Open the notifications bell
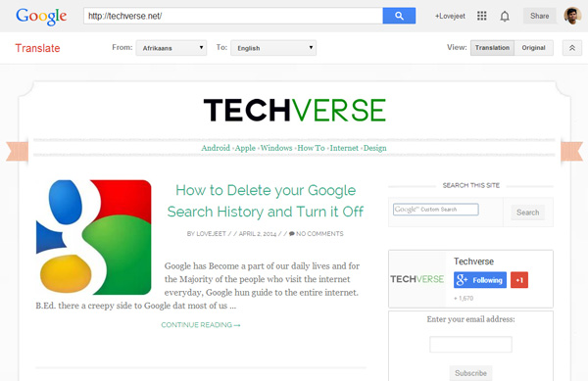The height and width of the screenshot is (381, 588). click(505, 16)
